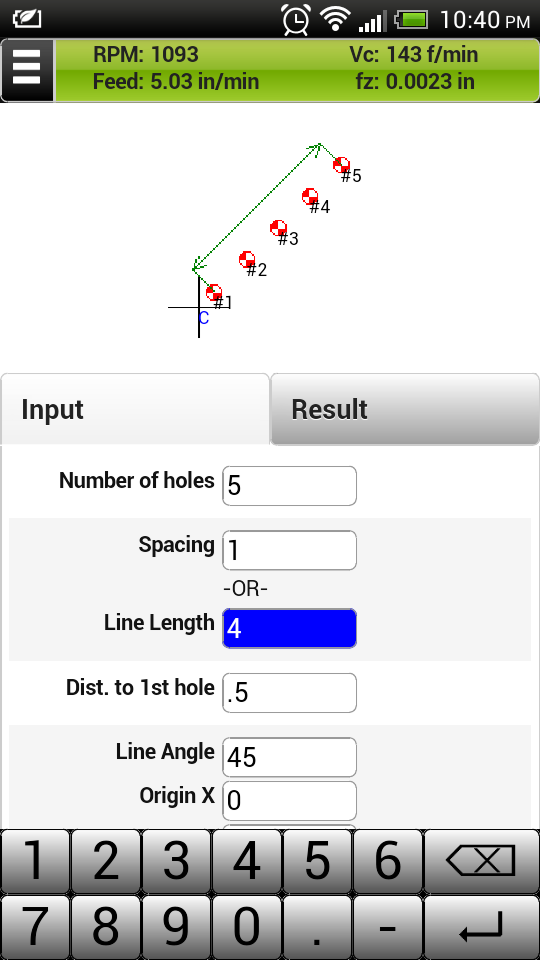Tap the decimal point key
Screen dimensions: 540x960
(317, 927)
